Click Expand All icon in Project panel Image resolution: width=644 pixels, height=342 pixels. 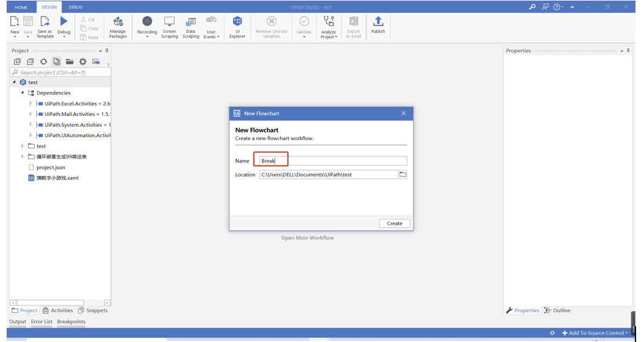(x=17, y=62)
